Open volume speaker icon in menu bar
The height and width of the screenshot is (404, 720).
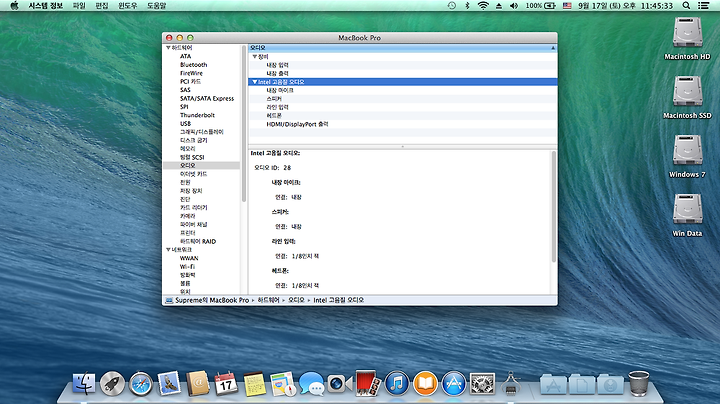coord(514,6)
